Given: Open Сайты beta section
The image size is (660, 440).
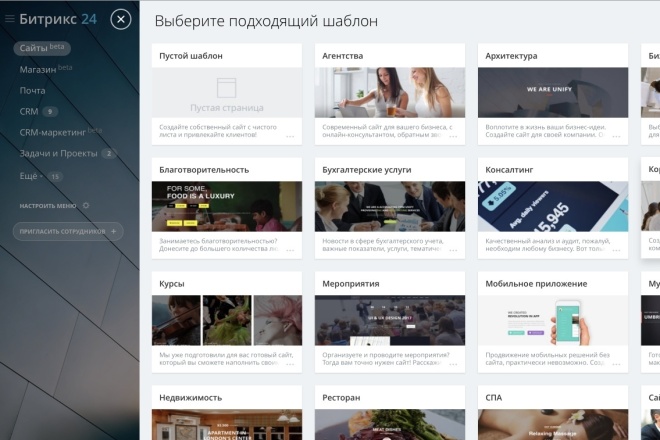Looking at the screenshot, I should 42,48.
